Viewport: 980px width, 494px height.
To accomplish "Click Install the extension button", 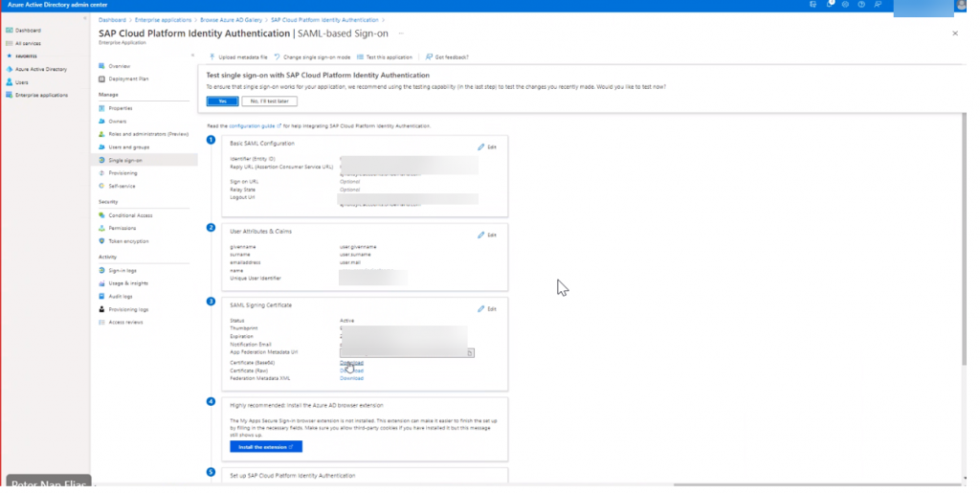I will click(x=266, y=446).
